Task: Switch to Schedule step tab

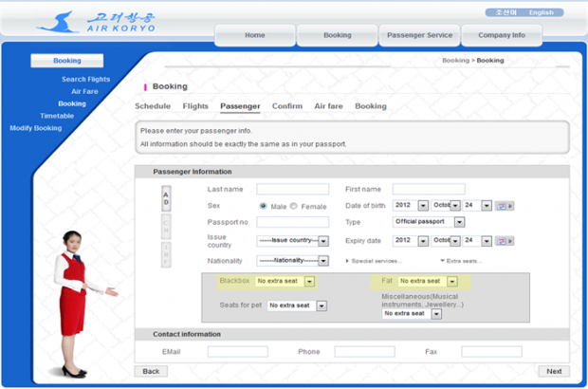Action: point(153,106)
